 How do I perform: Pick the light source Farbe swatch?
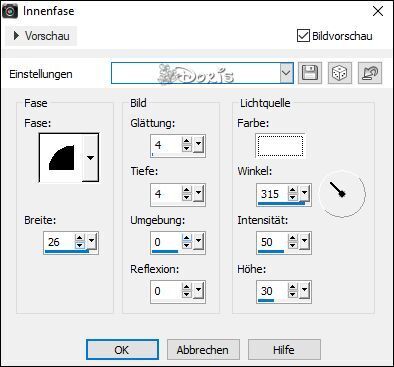pos(280,146)
